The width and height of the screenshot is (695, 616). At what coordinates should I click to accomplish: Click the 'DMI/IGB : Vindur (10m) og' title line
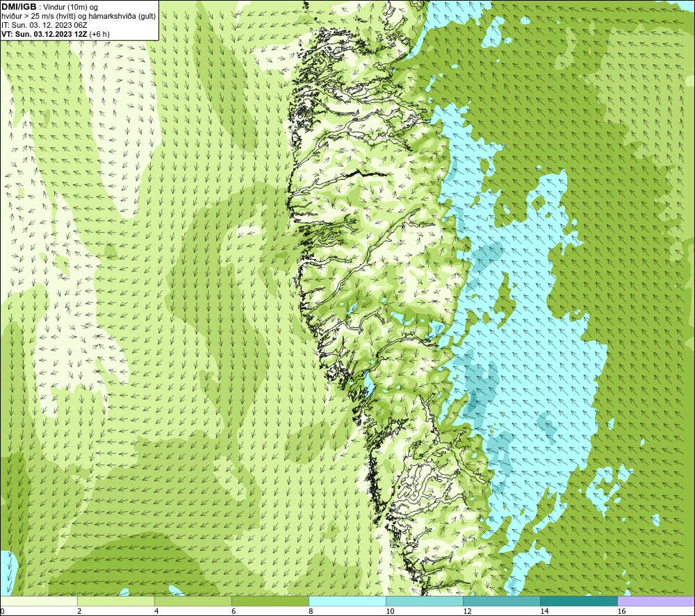tap(49, 7)
